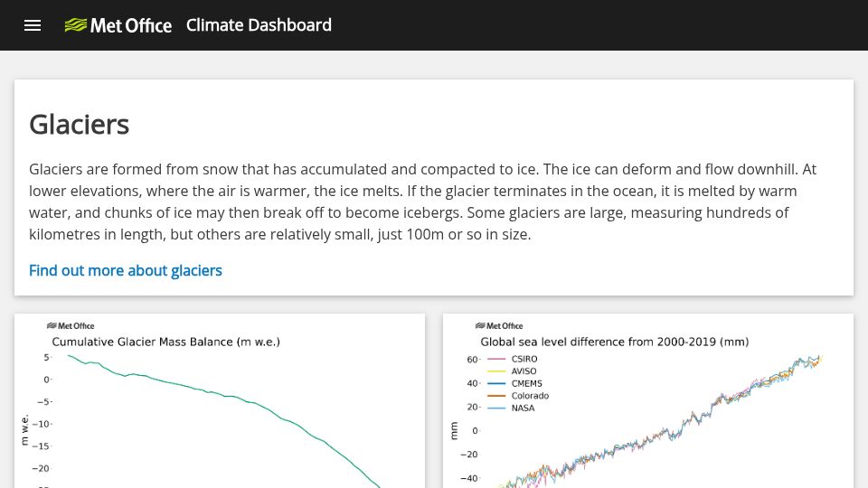Click the light blue NASA legend line swatch
The image size is (868, 488).
tap(496, 408)
